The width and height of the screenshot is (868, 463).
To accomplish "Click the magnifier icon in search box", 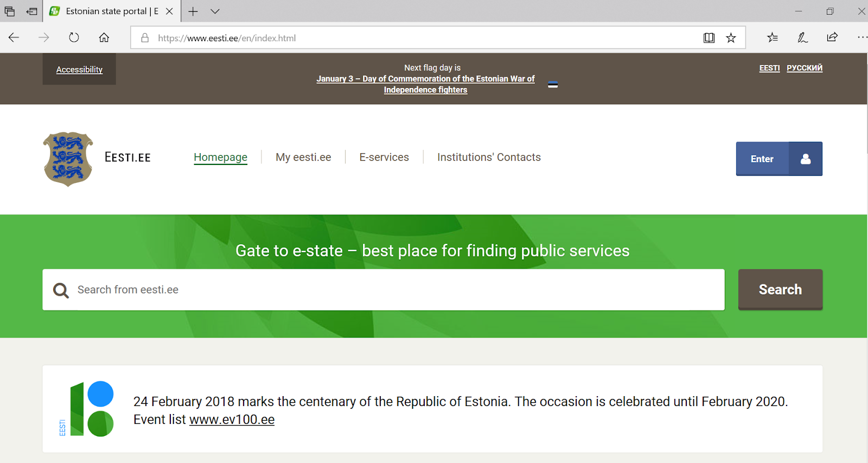I will click(x=61, y=290).
